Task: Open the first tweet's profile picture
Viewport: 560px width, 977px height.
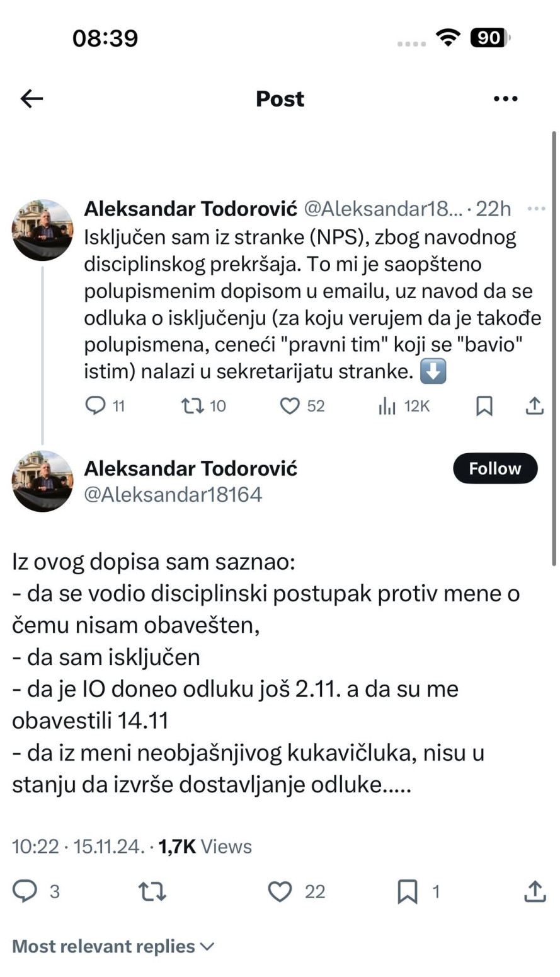Action: click(42, 230)
